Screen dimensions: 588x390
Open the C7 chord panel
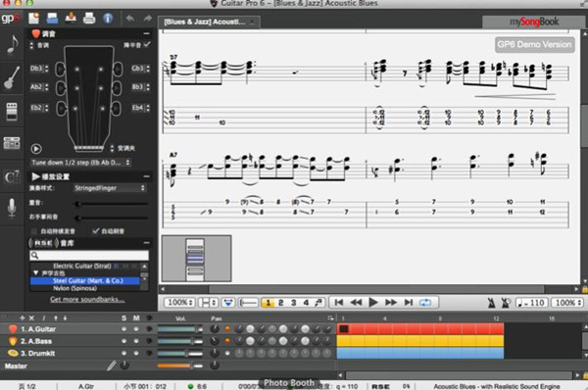[12, 176]
